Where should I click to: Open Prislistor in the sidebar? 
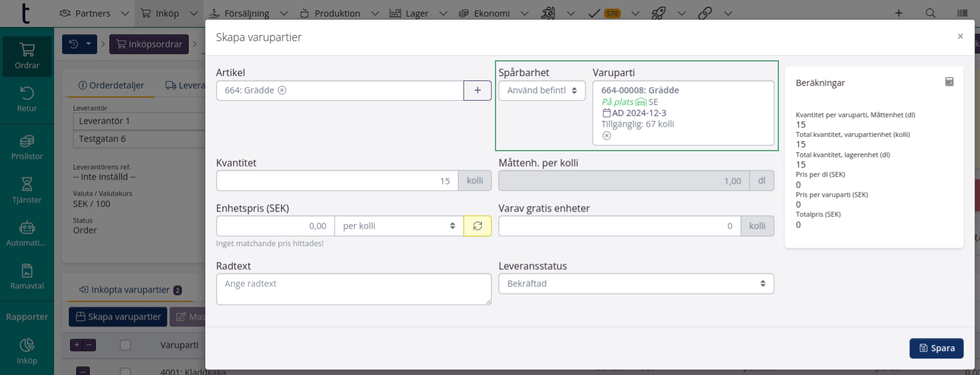(27, 148)
